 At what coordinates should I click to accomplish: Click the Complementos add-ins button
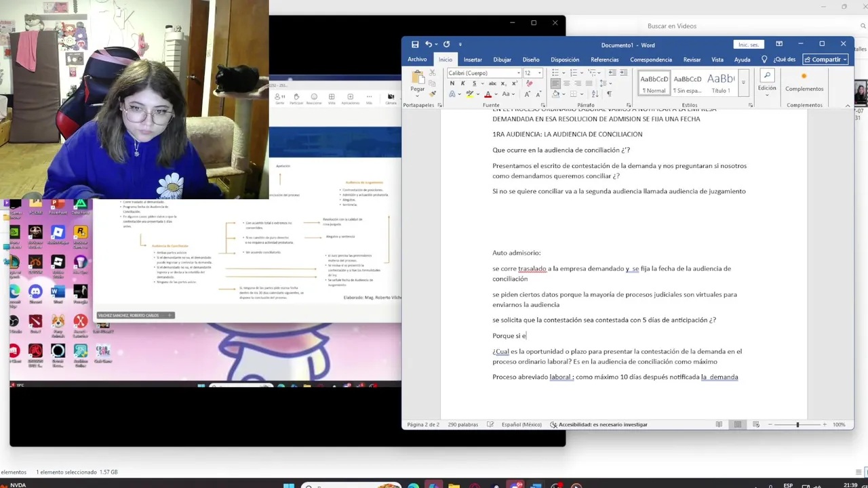[804, 83]
